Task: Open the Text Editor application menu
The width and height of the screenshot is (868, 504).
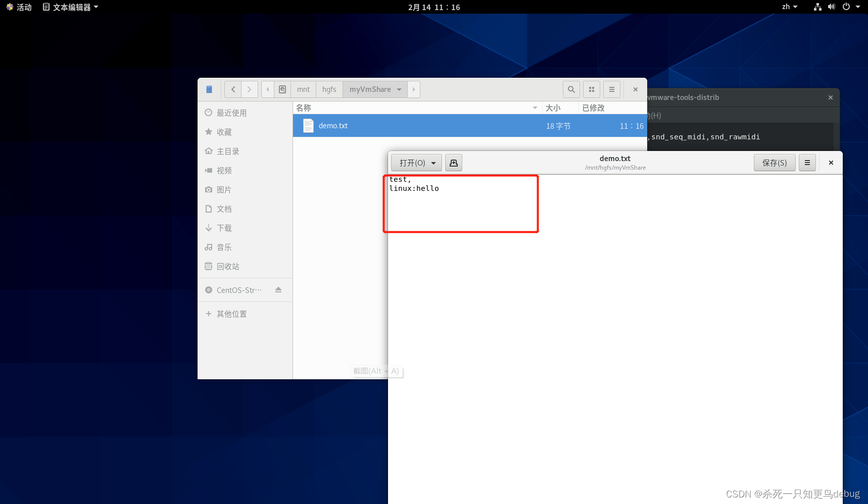Action: click(x=70, y=7)
